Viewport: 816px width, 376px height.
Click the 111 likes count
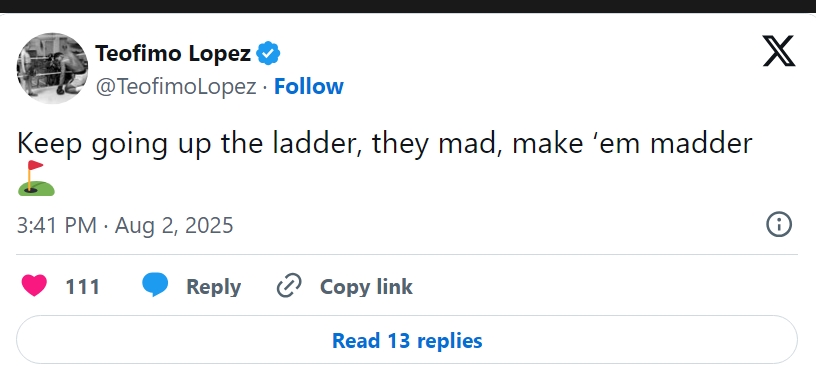[82, 287]
